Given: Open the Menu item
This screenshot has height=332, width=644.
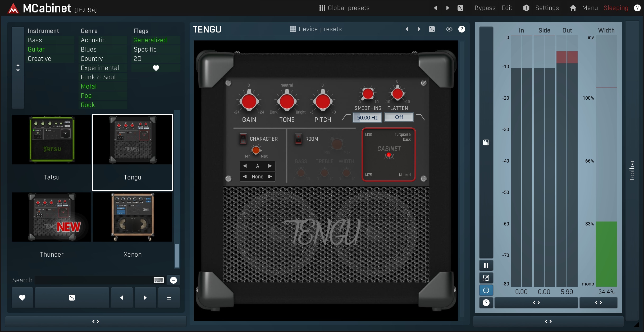Looking at the screenshot, I should [590, 8].
